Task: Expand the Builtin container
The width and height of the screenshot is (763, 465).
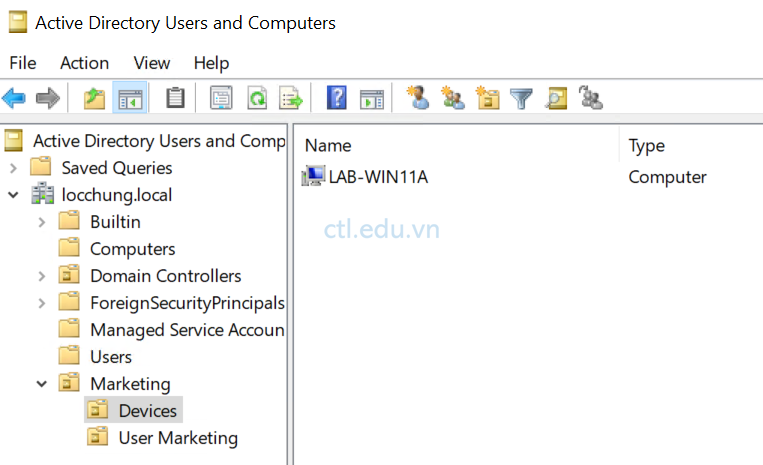Action: pos(42,222)
